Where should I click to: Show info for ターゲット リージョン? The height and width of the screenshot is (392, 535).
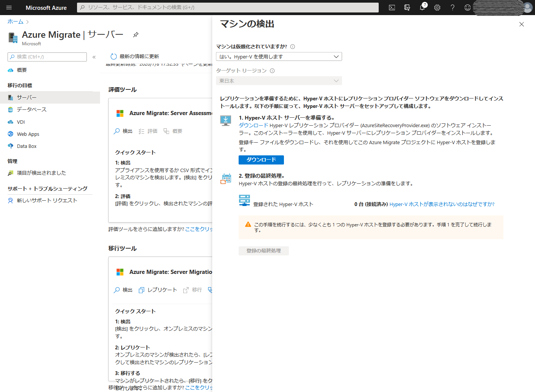[x=272, y=71]
